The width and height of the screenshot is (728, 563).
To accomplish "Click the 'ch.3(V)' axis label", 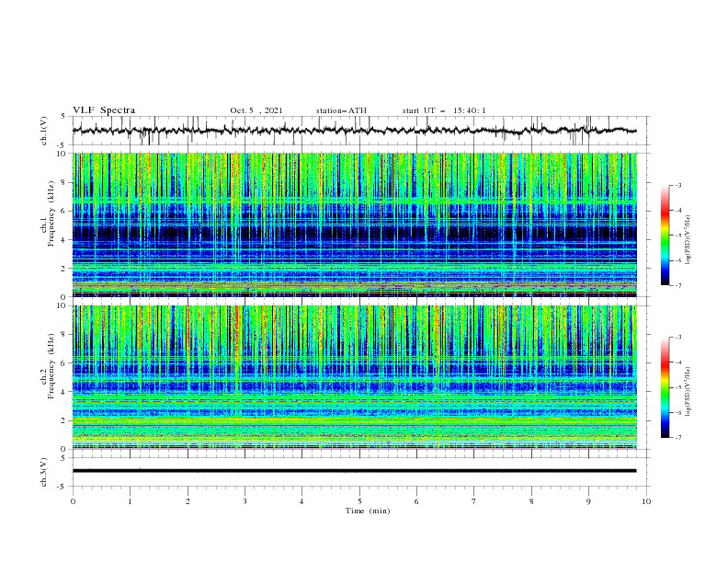I will [x=44, y=472].
